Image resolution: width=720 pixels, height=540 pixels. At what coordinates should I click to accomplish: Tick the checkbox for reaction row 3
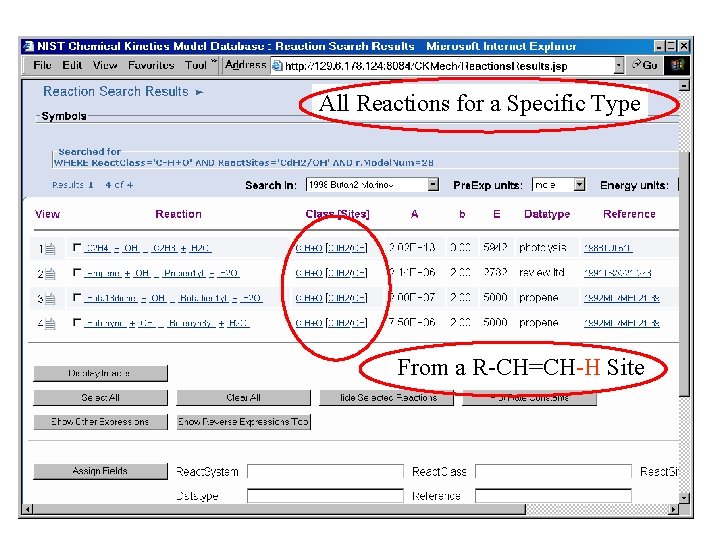[x=77, y=297]
